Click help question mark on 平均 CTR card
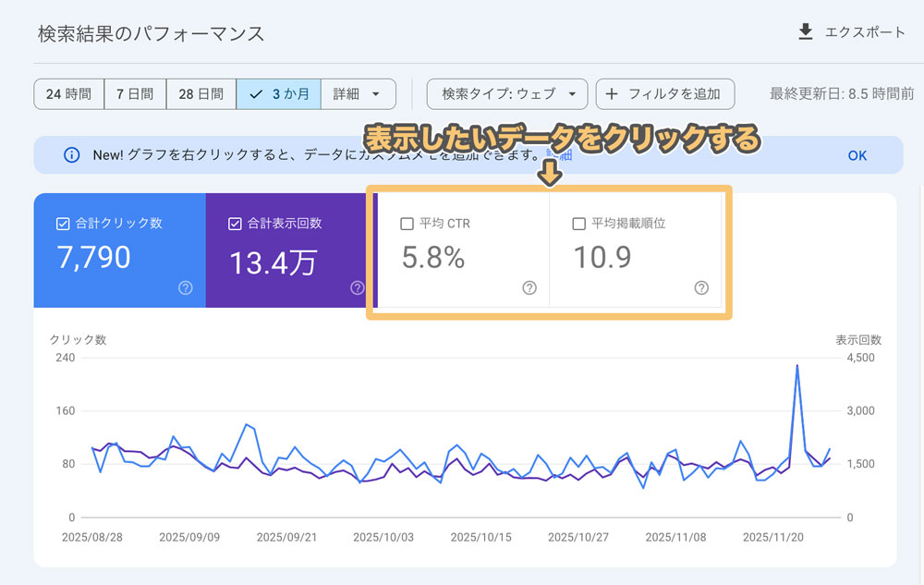 (529, 288)
